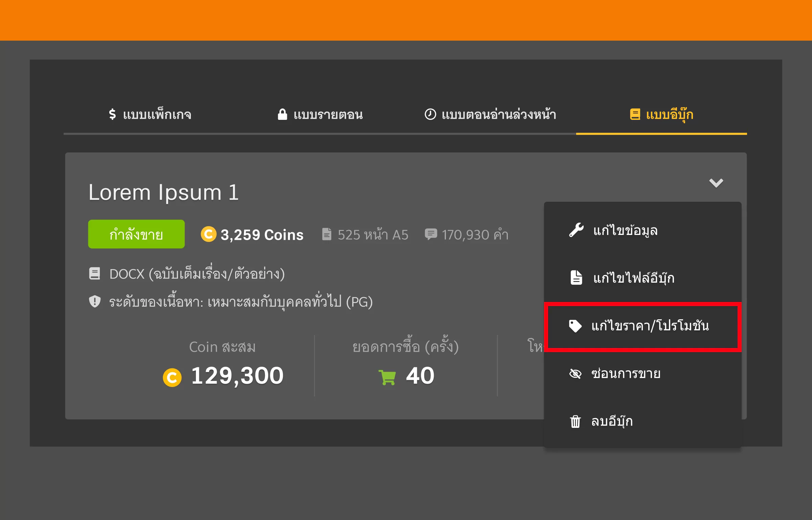Click the 170,930 คำ word count
Screen dimensions: 812x520
(475, 234)
